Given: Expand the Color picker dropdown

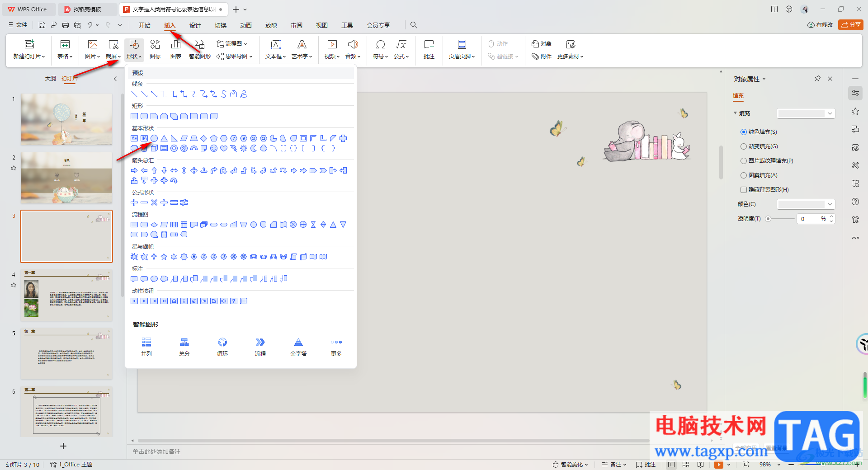Looking at the screenshot, I should pyautogui.click(x=806, y=204).
